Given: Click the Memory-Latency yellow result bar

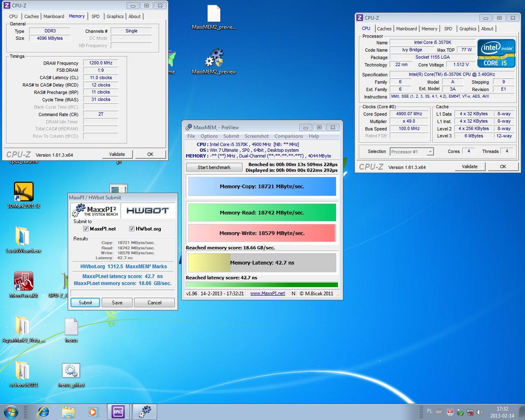Looking at the screenshot, I should 262,262.
